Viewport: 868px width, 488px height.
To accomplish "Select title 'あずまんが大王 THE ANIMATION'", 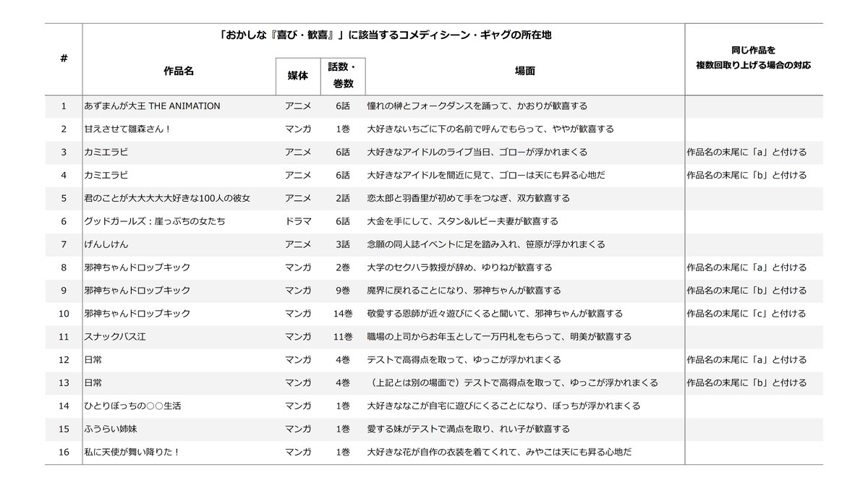I will (x=153, y=106).
